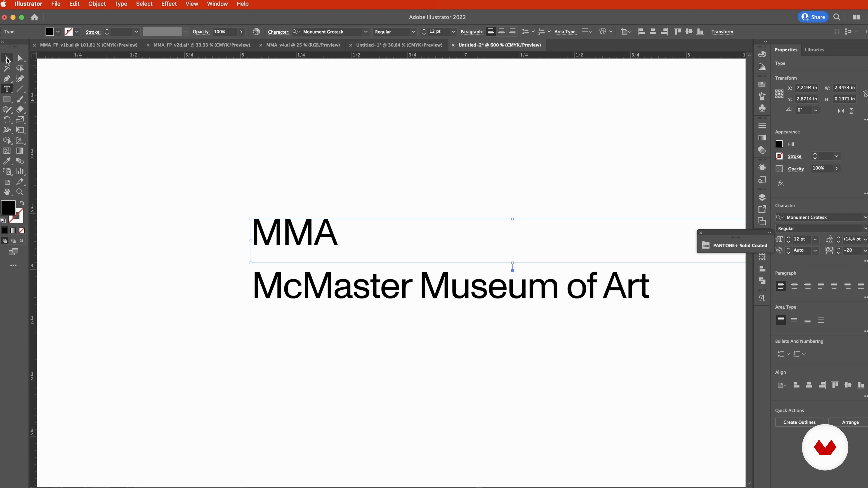Click Opacity label in Appearance section
The width and height of the screenshot is (868, 488).
[x=796, y=169]
